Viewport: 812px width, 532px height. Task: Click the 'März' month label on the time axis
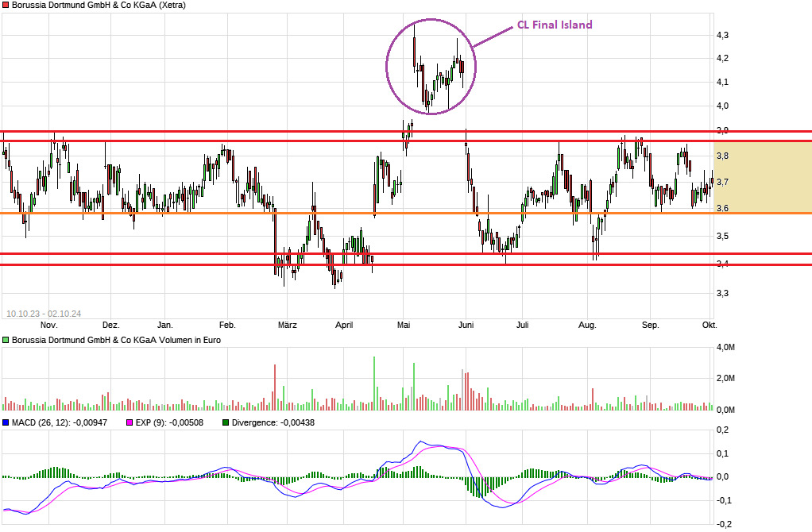click(x=288, y=325)
